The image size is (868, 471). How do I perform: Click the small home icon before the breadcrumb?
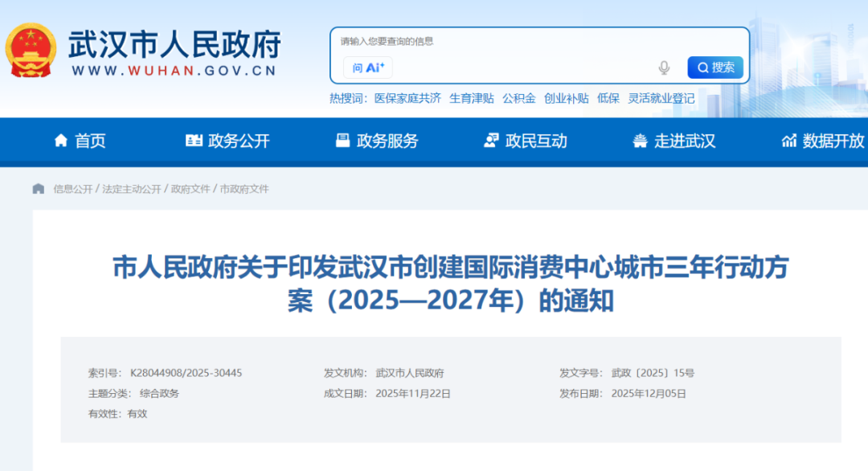(x=37, y=187)
